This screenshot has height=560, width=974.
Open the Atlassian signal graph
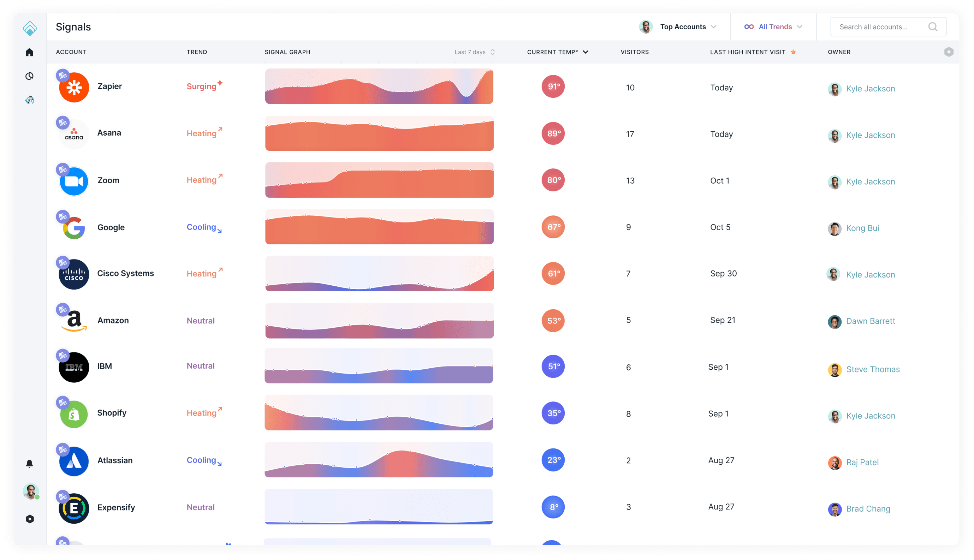(x=379, y=460)
